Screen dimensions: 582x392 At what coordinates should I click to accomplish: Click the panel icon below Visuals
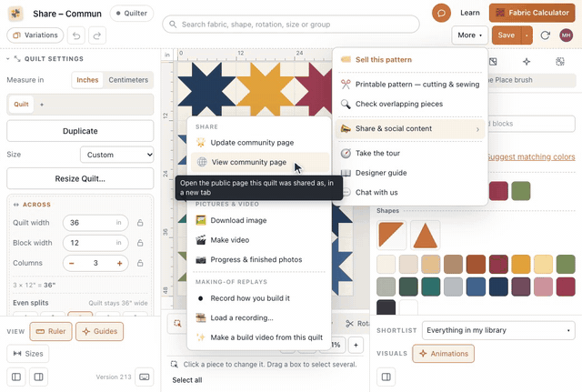coord(386,377)
